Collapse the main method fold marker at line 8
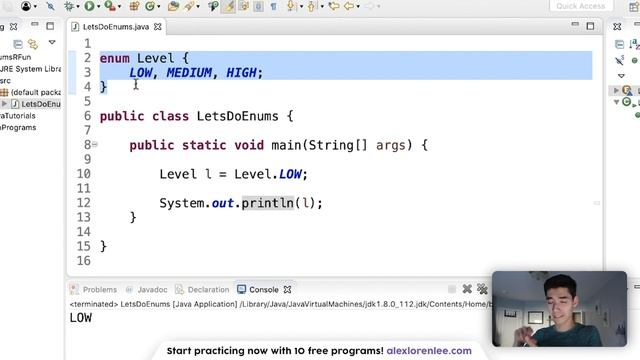The height and width of the screenshot is (360, 640). coord(95,144)
